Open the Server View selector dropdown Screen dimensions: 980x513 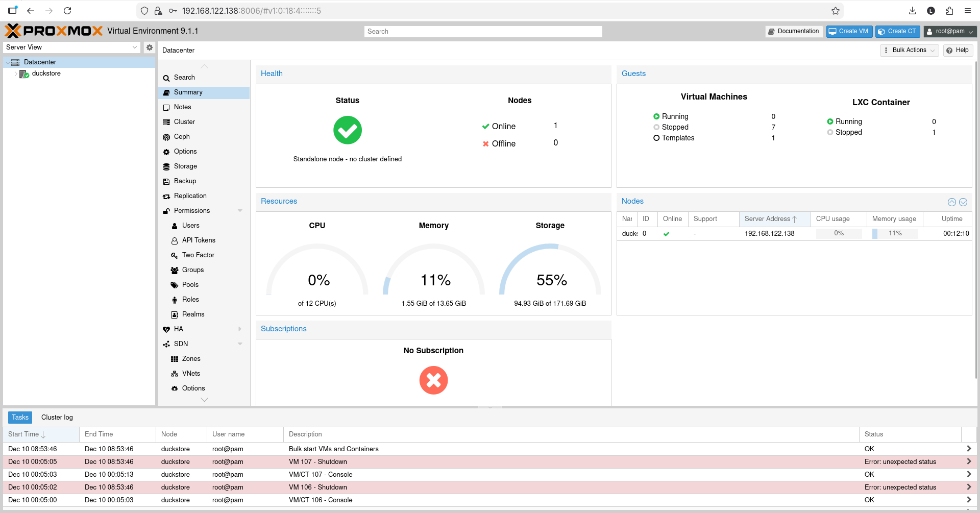pyautogui.click(x=134, y=47)
